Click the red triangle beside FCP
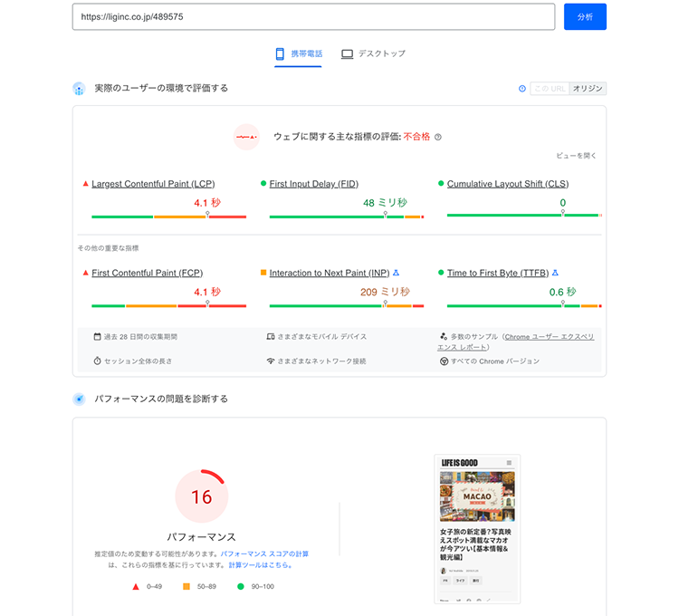679x616 pixels. [85, 273]
